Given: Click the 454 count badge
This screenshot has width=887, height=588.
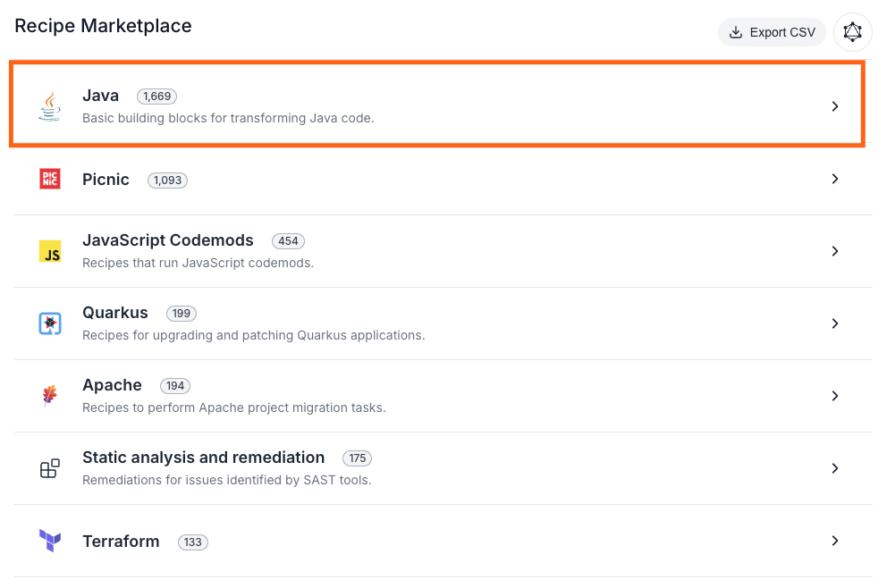Looking at the screenshot, I should (x=288, y=241).
